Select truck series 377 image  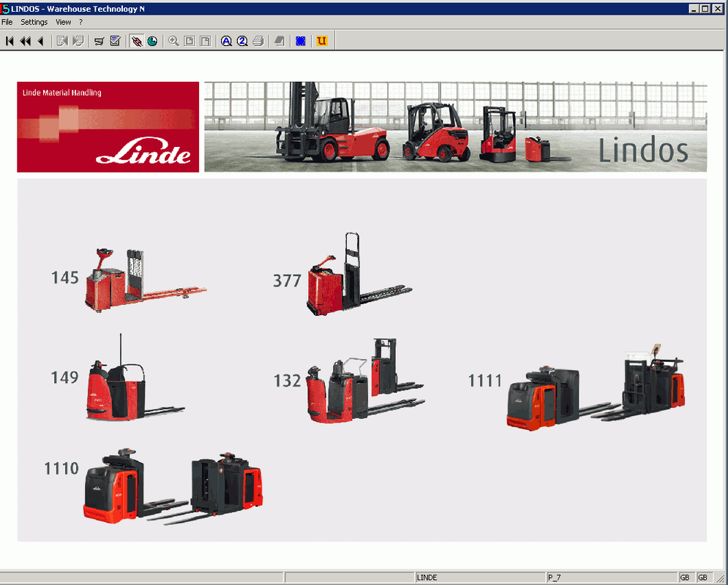pos(359,274)
